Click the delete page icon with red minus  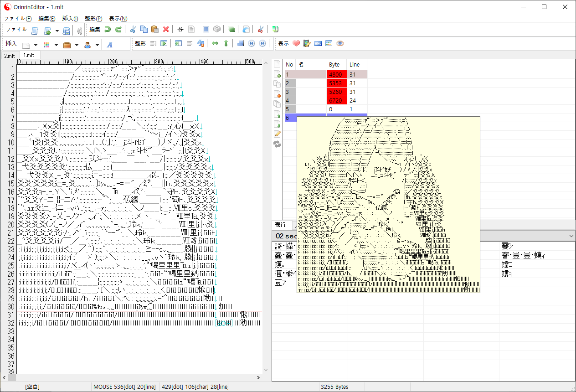(277, 94)
